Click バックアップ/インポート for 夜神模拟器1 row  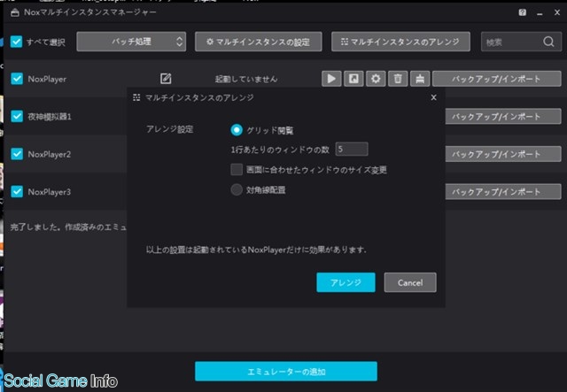click(503, 116)
